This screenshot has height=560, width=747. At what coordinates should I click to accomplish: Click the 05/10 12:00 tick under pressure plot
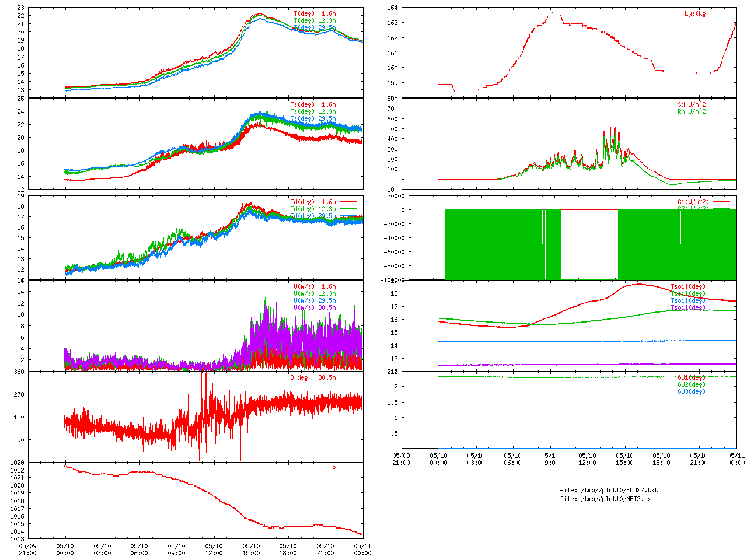214,549
